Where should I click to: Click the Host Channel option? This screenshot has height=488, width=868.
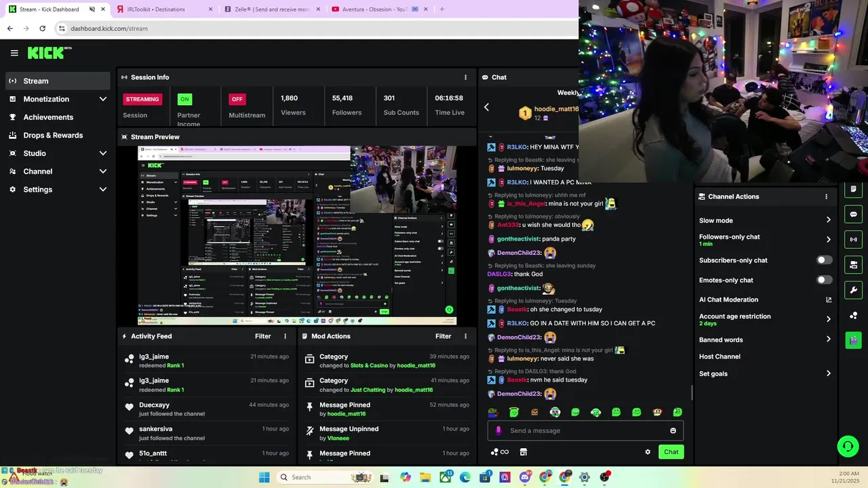click(x=719, y=357)
